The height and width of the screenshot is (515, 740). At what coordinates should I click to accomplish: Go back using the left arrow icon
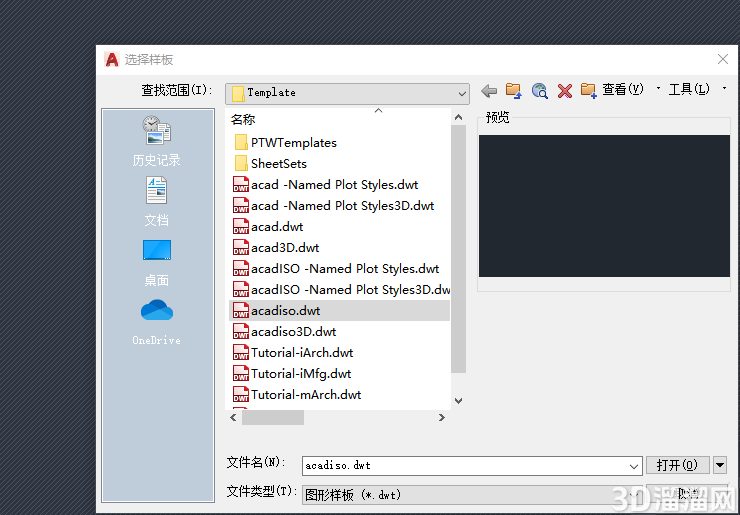489,91
